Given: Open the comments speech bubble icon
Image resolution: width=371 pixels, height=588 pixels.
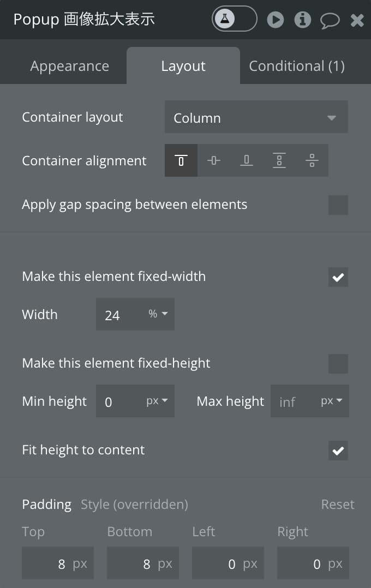Looking at the screenshot, I should [x=330, y=20].
